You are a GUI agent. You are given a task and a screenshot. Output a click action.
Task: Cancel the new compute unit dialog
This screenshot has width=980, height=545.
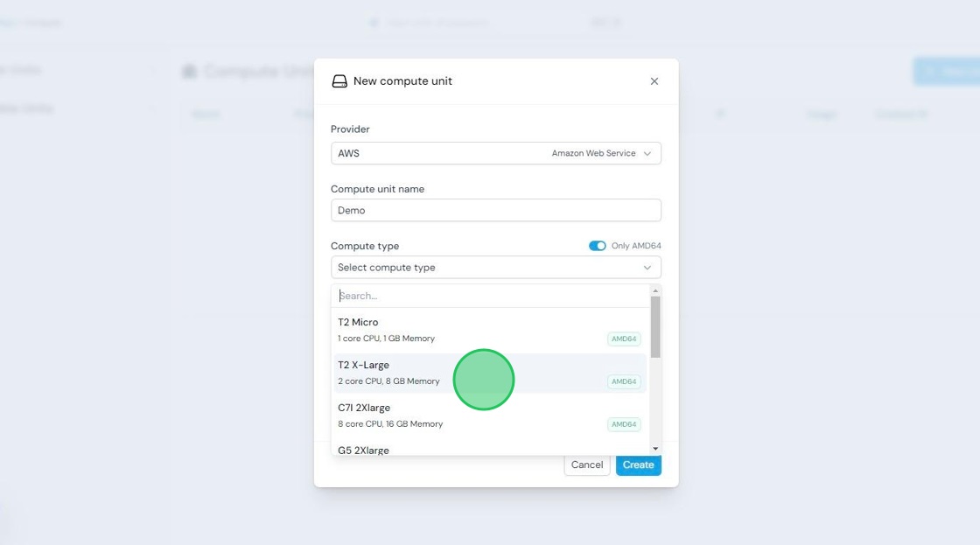pyautogui.click(x=587, y=465)
